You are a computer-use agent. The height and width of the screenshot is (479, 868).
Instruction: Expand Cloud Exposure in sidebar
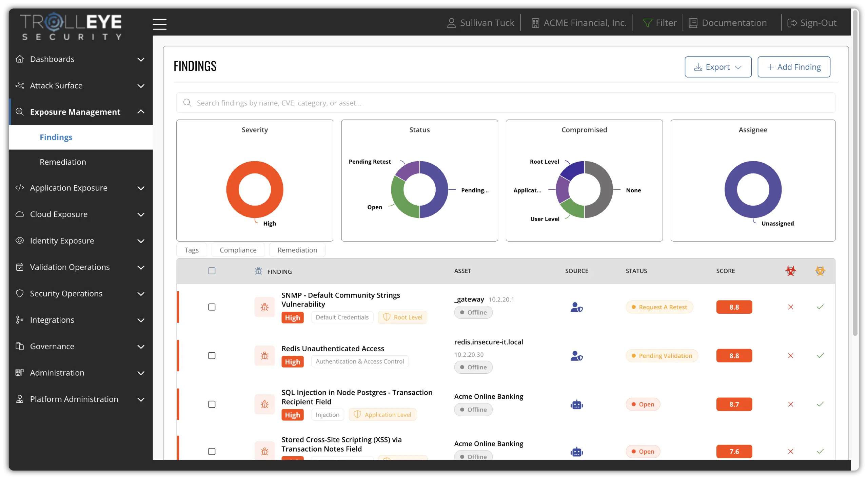[x=81, y=214]
